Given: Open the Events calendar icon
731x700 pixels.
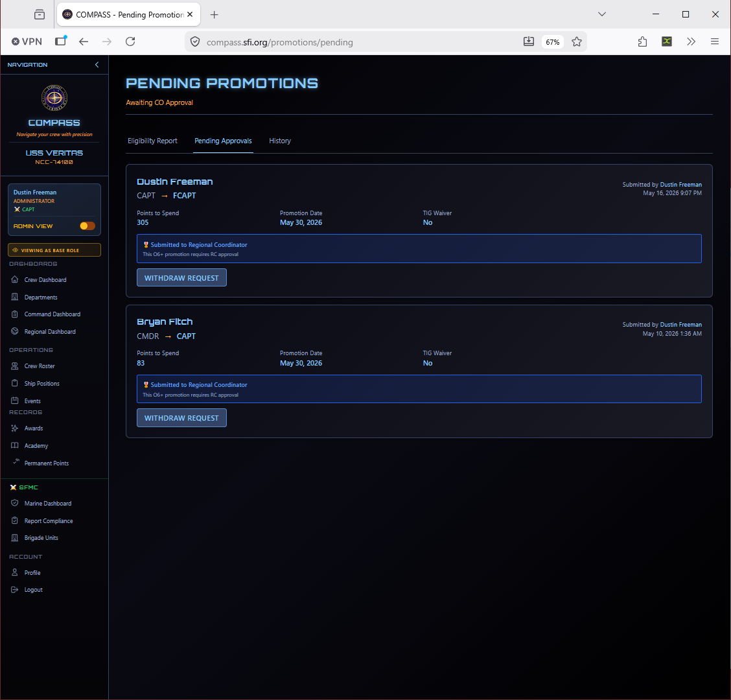Looking at the screenshot, I should (x=14, y=401).
